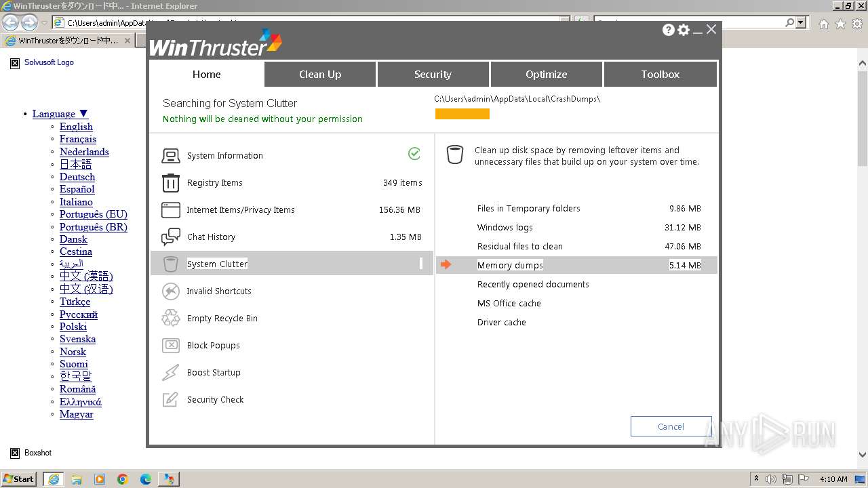The width and height of the screenshot is (868, 488).
Task: Switch to the Security tab
Action: point(433,74)
